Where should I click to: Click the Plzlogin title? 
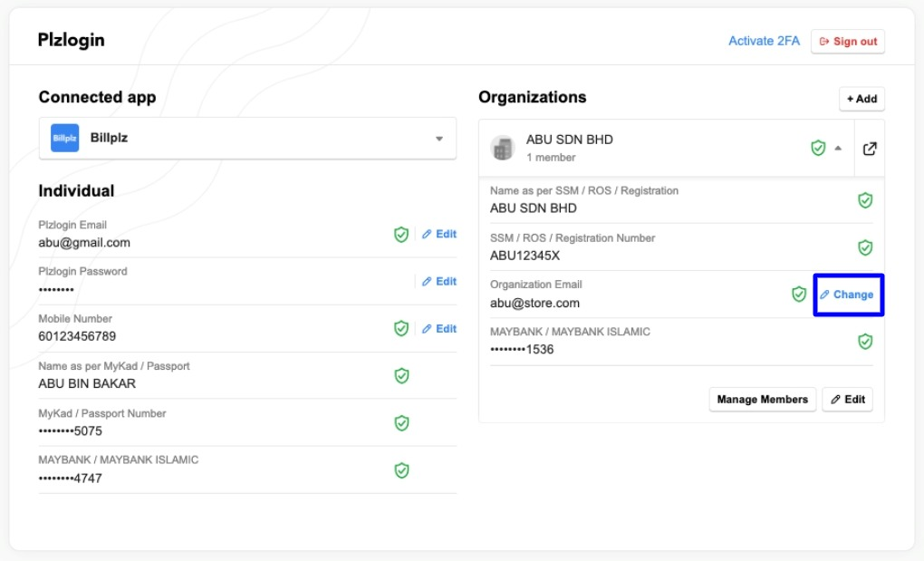coord(72,40)
